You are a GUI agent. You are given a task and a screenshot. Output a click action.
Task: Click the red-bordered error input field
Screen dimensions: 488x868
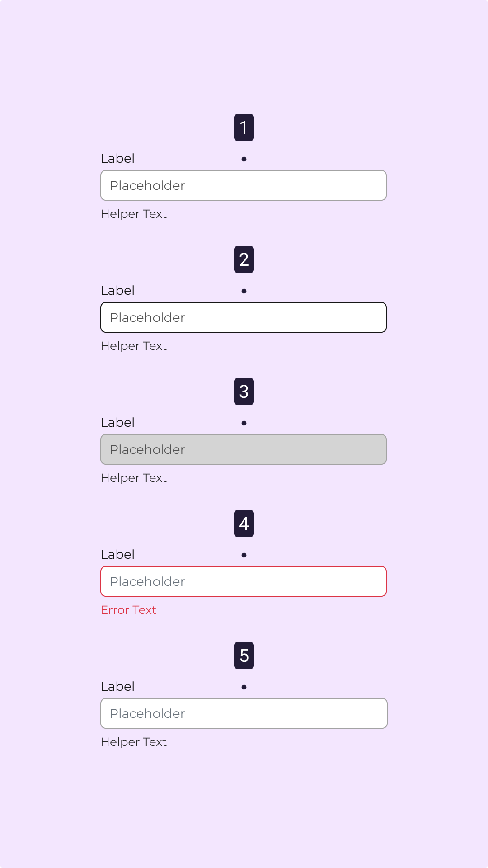point(244,581)
